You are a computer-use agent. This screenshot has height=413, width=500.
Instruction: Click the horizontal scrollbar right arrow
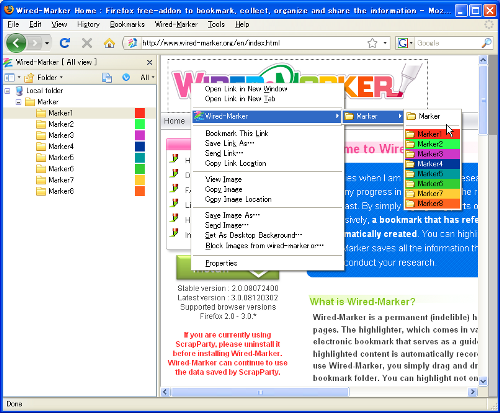pyautogui.click(x=472, y=392)
